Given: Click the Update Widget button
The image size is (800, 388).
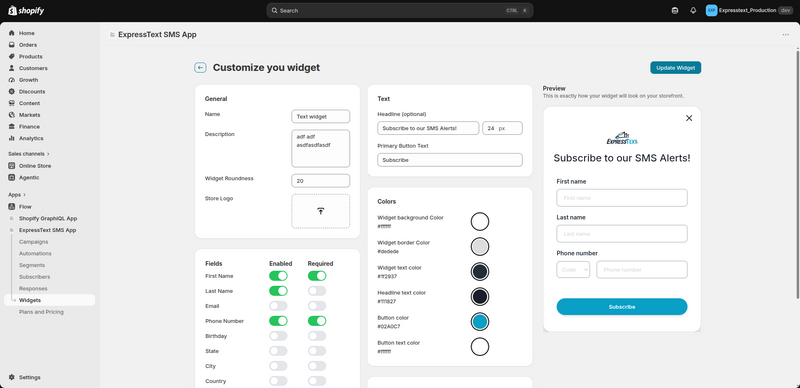Looking at the screenshot, I should (676, 68).
